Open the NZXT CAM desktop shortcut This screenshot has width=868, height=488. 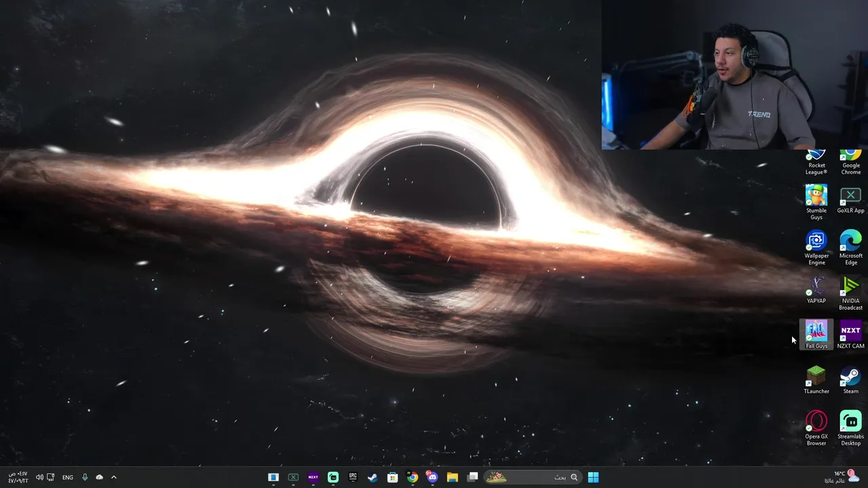pos(850,335)
